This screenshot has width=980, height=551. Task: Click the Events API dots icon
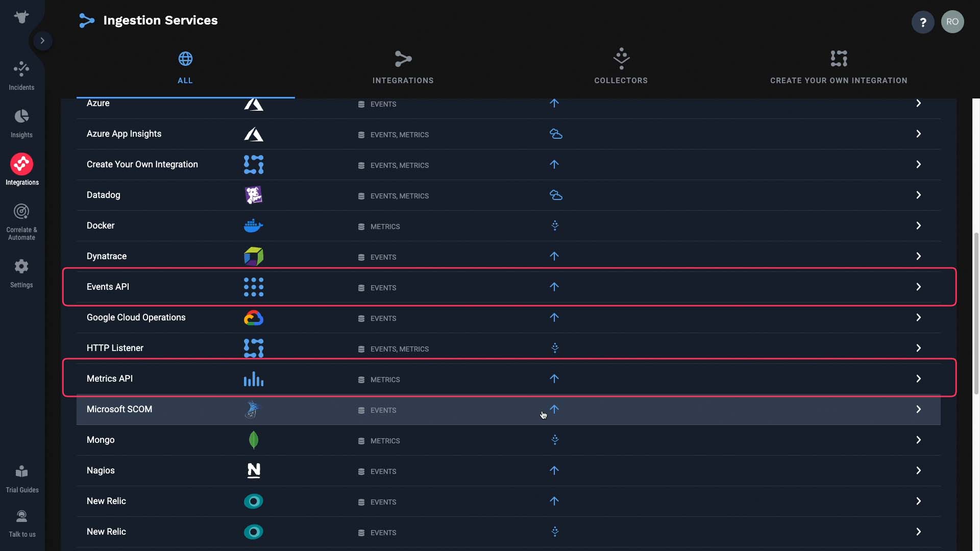(254, 287)
